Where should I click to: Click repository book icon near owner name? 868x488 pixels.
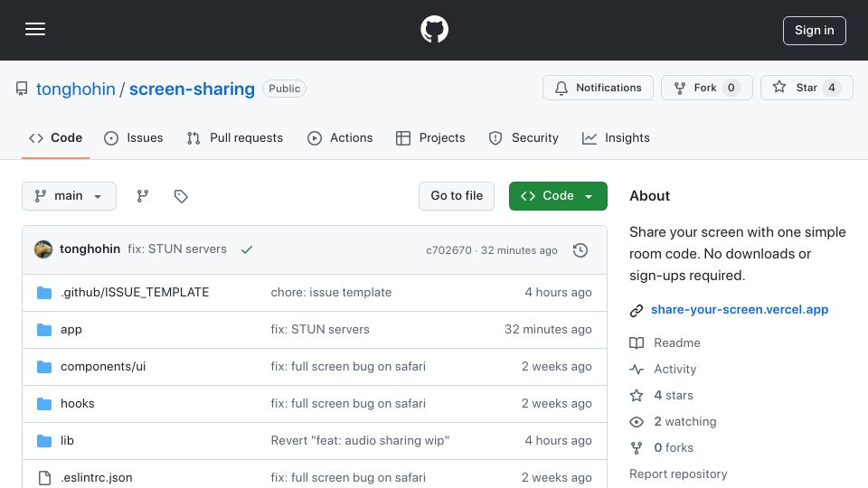point(22,89)
